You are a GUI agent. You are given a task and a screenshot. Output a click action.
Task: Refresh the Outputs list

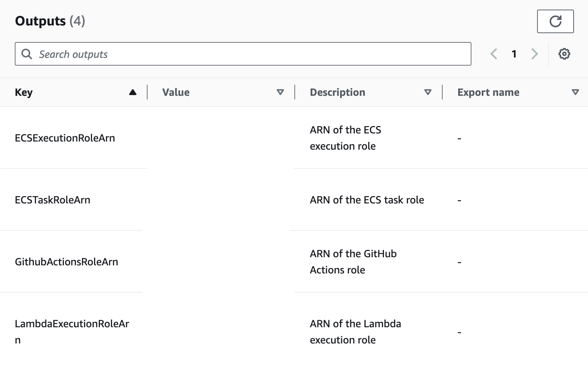(555, 21)
